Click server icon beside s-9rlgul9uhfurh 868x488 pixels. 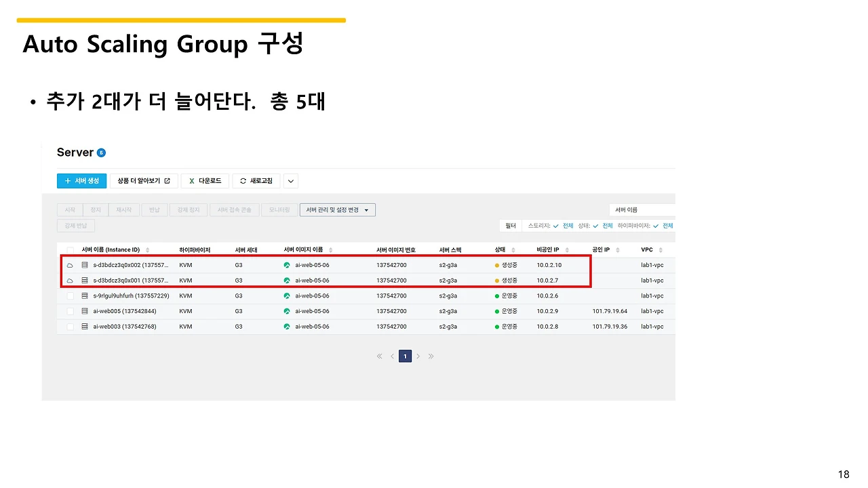(x=85, y=296)
